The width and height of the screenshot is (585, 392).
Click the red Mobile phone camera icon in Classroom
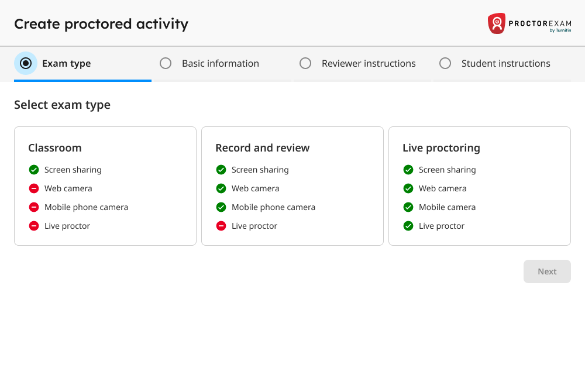(34, 207)
